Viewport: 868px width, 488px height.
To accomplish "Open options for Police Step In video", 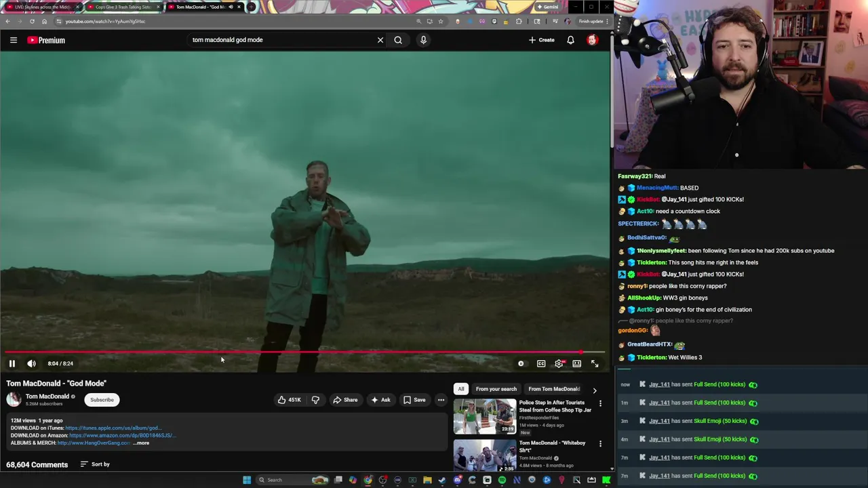I will [x=600, y=403].
